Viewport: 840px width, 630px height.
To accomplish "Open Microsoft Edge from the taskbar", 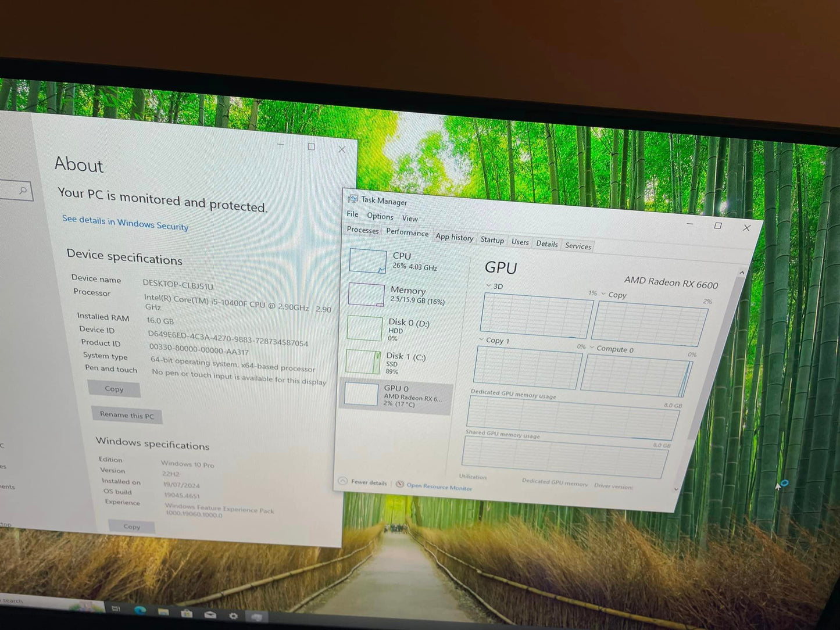I will click(x=141, y=609).
